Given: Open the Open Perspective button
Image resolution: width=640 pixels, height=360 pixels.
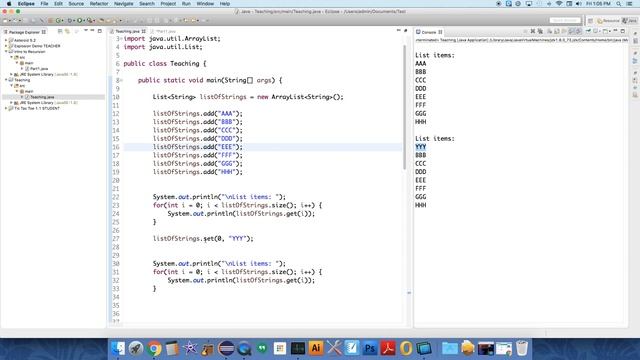Looking at the screenshot, I should (x=590, y=20).
